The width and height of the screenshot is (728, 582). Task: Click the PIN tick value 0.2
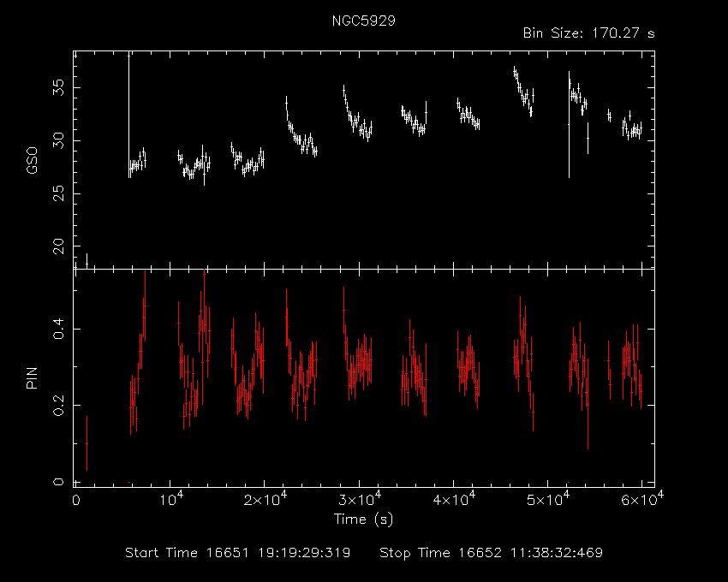[59, 405]
